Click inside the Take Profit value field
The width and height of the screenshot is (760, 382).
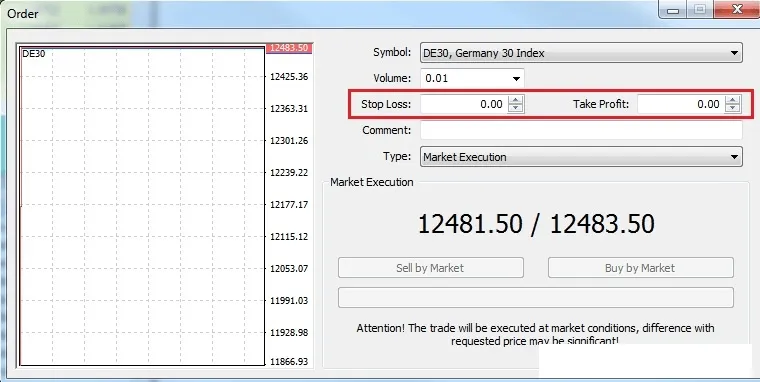(681, 104)
